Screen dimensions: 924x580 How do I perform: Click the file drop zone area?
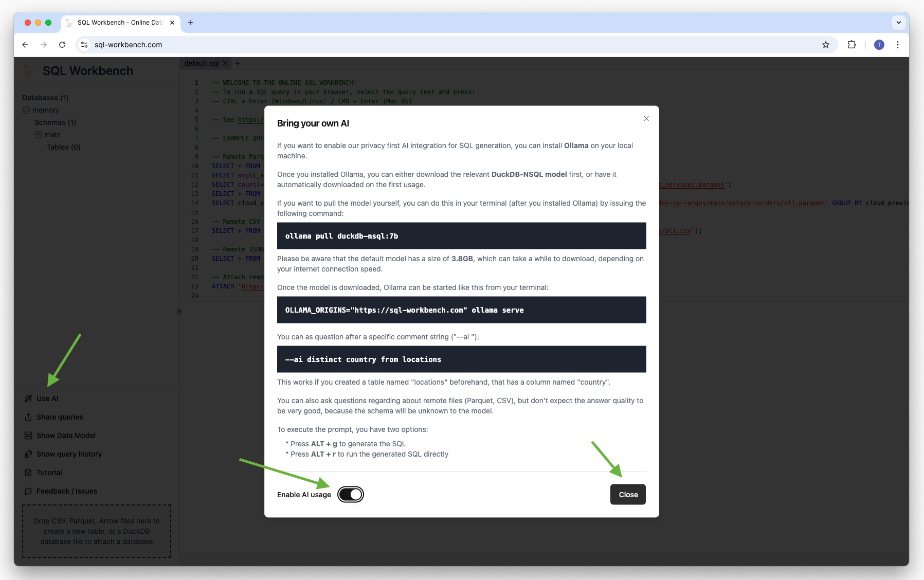click(x=97, y=531)
